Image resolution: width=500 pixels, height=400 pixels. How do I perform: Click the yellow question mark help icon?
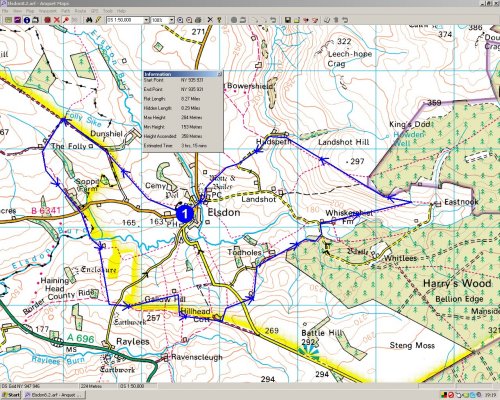click(x=219, y=20)
